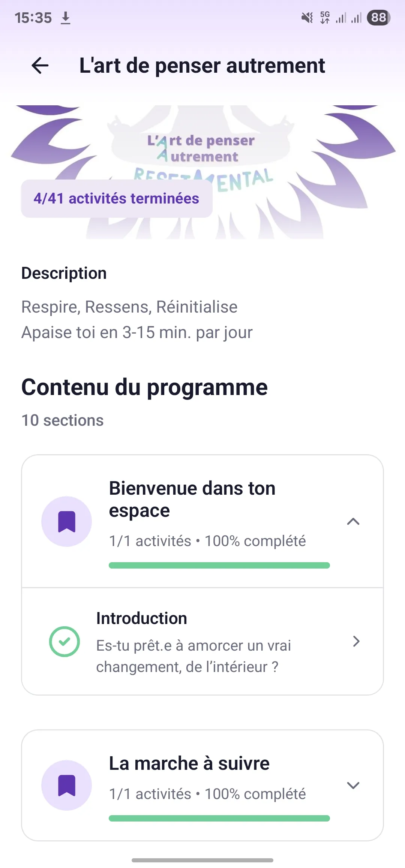
Task: Tap La marche à suivre progress bar
Action: 219,819
